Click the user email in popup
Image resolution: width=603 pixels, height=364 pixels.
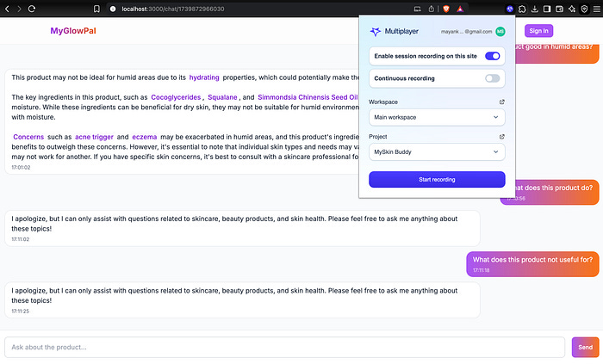click(x=467, y=32)
